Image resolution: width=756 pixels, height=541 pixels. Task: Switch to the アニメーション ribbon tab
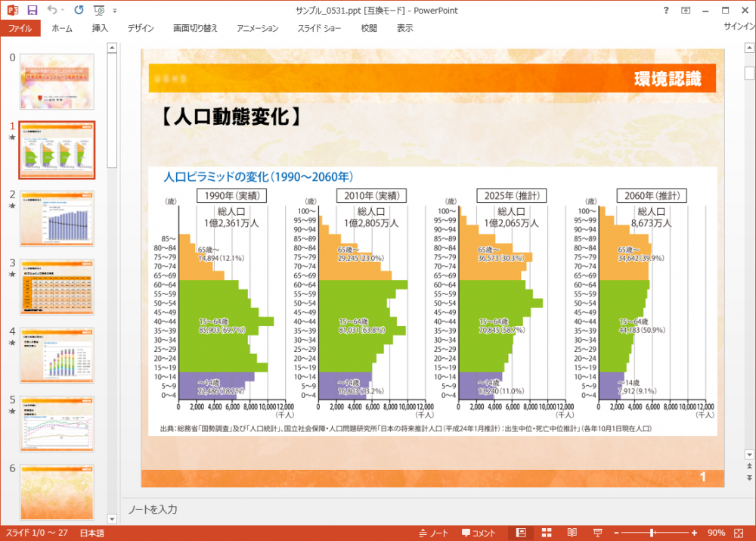257,28
